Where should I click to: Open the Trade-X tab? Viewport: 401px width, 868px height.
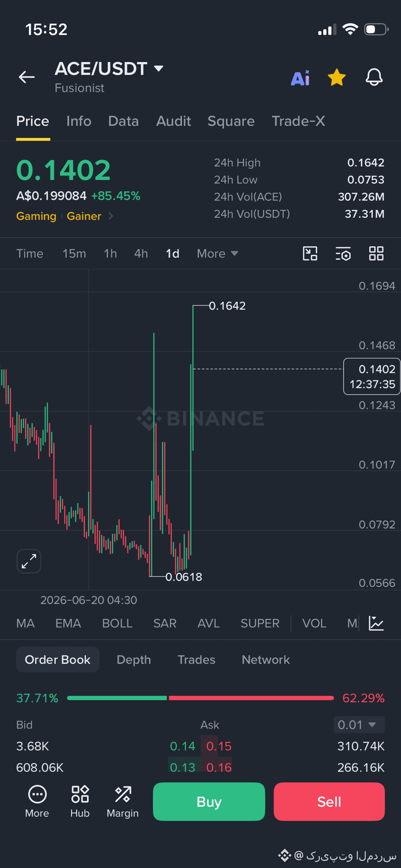click(x=298, y=121)
